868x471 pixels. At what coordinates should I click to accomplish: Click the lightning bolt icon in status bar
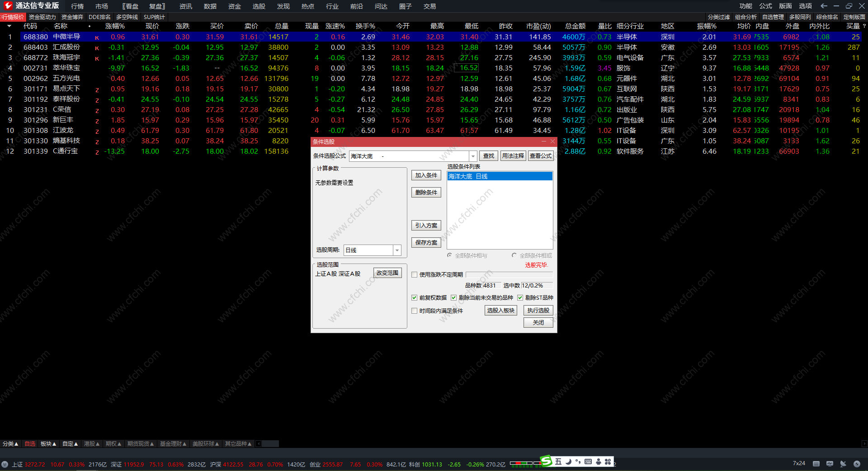[857, 464]
